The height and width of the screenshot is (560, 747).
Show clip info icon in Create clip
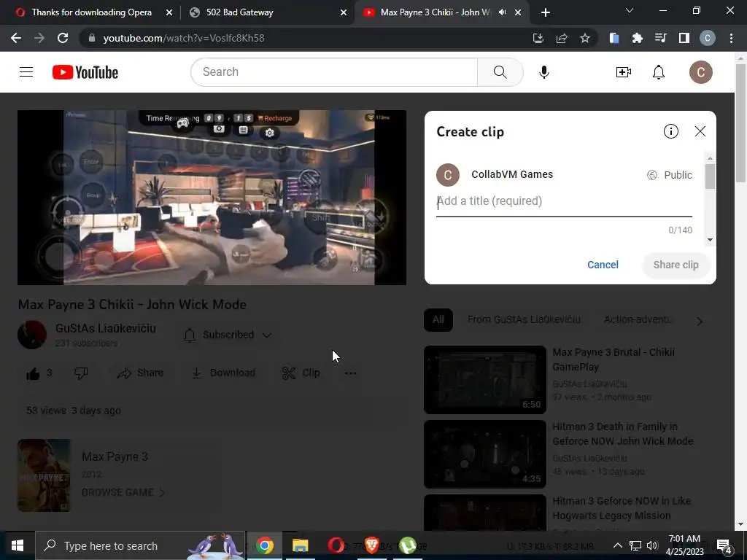coord(671,131)
